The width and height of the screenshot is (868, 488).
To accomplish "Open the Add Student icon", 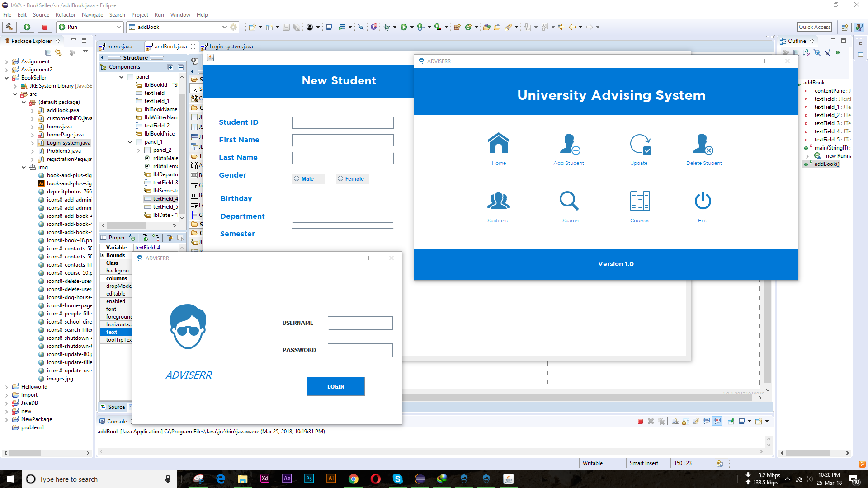I will [x=569, y=144].
